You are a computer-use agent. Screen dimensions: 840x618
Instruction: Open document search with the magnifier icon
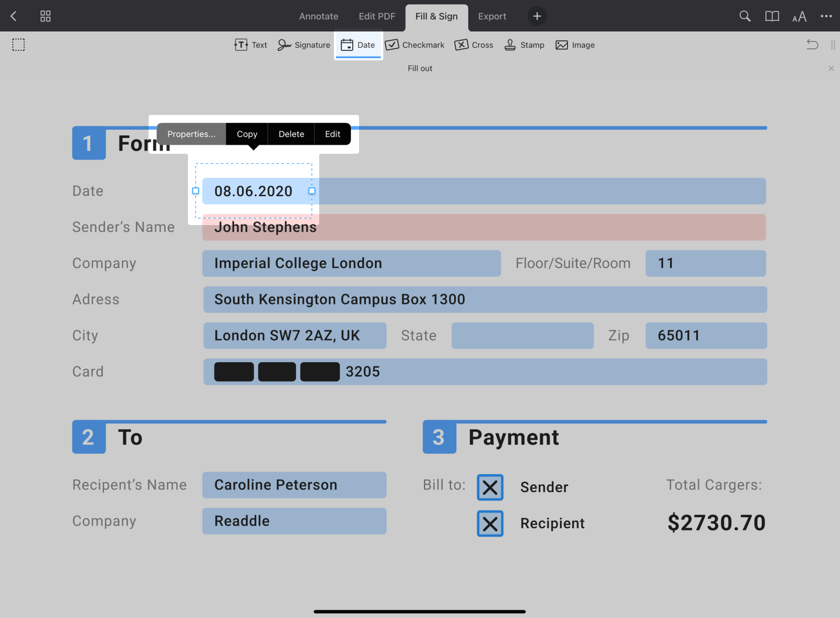coord(744,16)
